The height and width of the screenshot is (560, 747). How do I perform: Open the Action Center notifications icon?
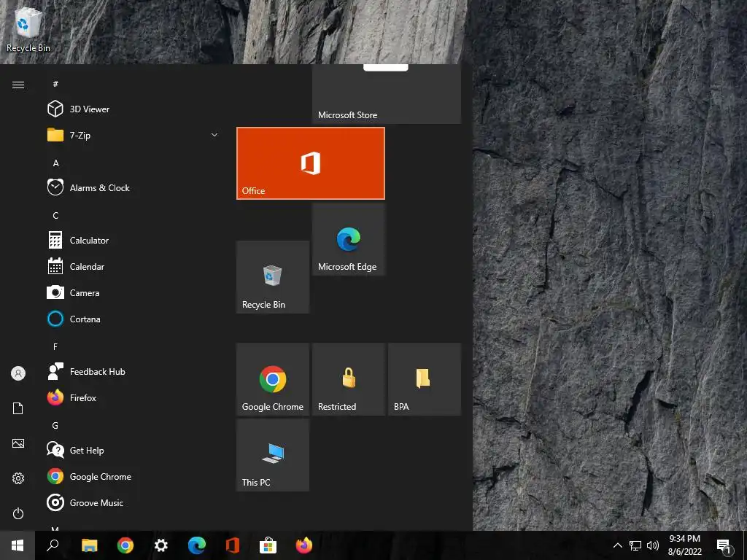point(724,546)
